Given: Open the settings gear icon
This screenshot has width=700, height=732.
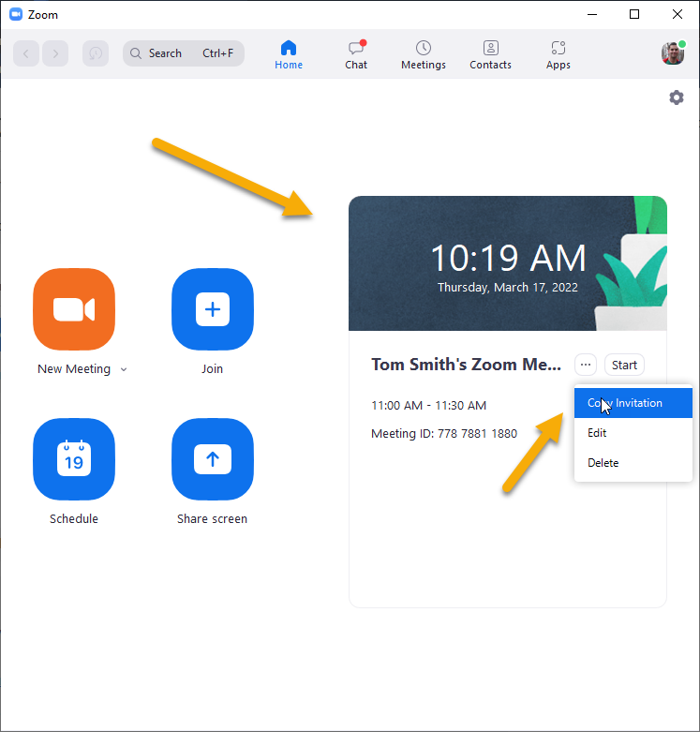Looking at the screenshot, I should [677, 97].
